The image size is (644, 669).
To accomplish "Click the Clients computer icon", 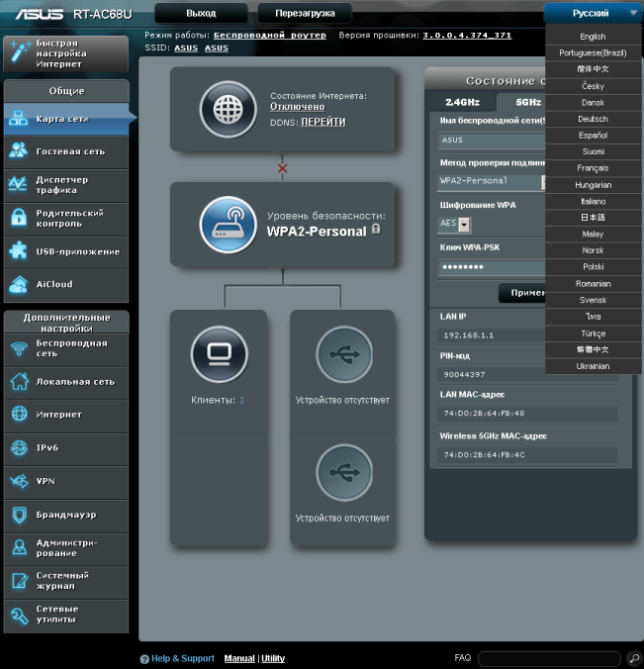I will click(x=220, y=354).
